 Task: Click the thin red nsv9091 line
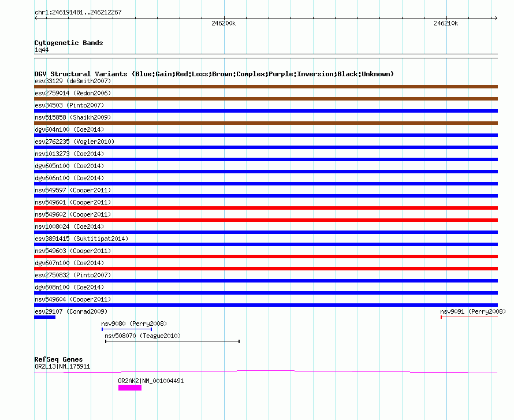point(470,317)
